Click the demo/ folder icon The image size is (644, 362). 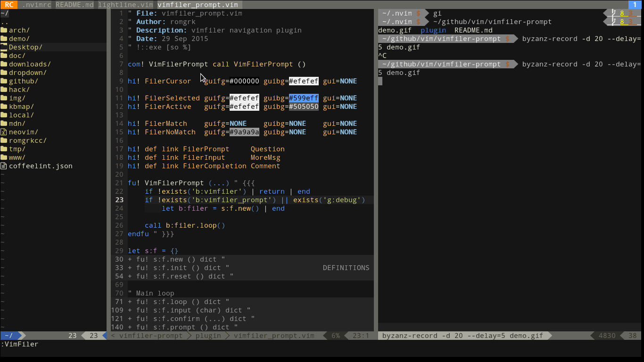pos(4,39)
